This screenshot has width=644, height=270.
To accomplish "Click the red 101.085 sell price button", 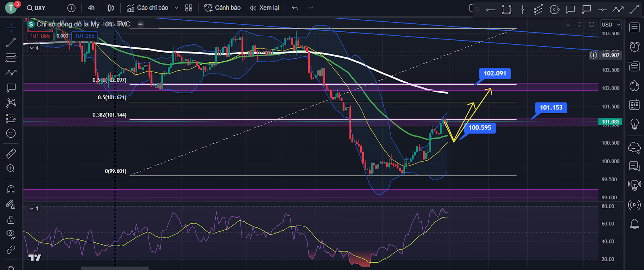I will click(x=40, y=36).
